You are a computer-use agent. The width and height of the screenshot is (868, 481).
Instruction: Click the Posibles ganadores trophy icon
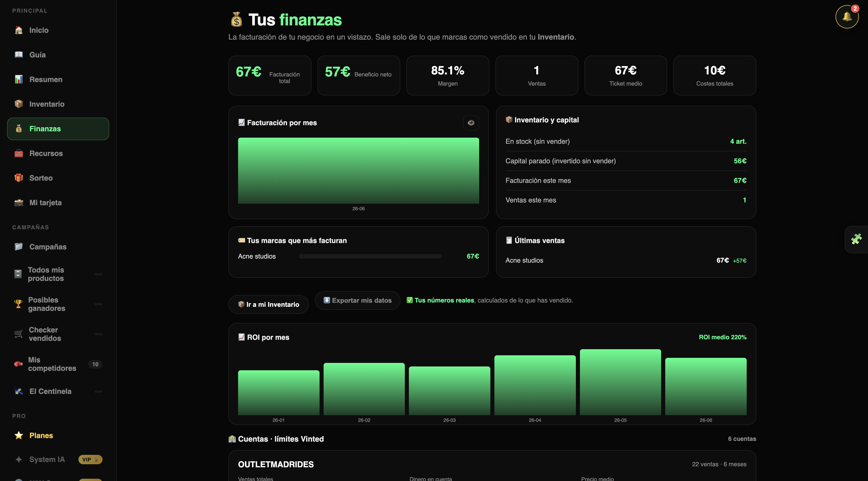coord(18,304)
